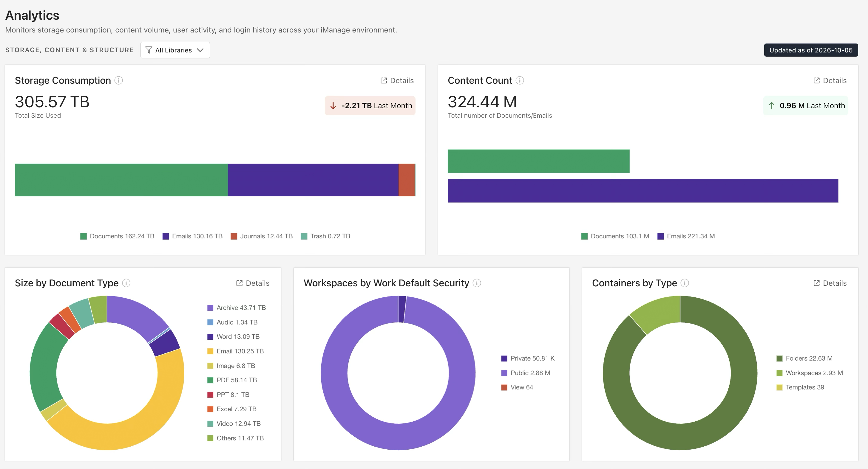Open Details for Storage Consumption

click(x=397, y=80)
